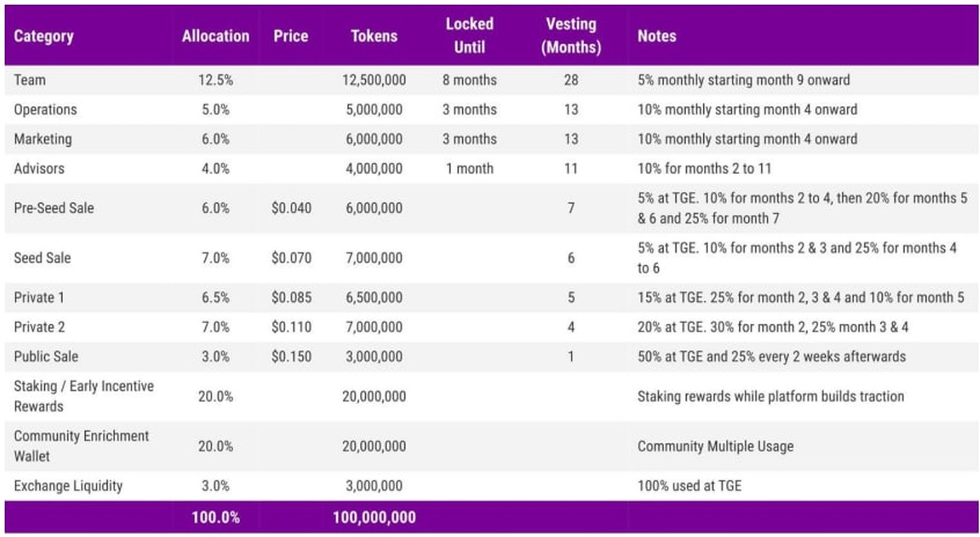The height and width of the screenshot is (537, 980).
Task: Click the Tokens column header
Action: click(x=374, y=36)
